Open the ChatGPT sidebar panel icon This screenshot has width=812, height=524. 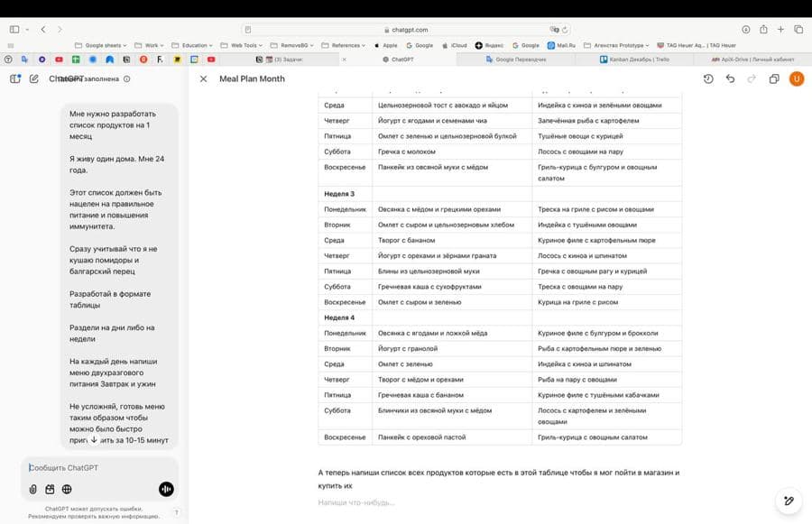tap(15, 78)
